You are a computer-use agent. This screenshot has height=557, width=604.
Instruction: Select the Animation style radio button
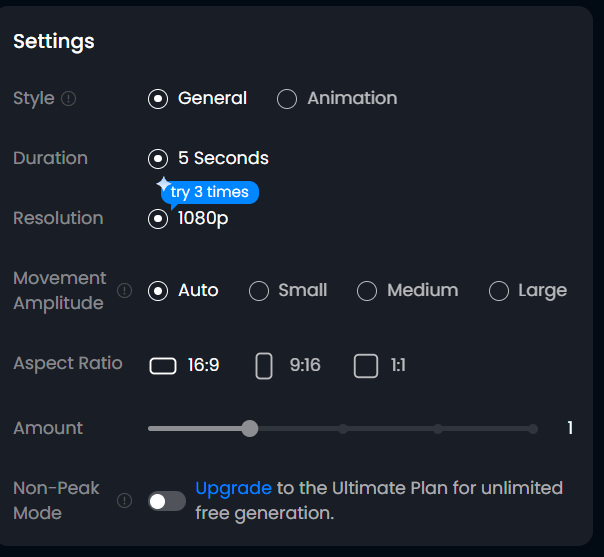coord(287,99)
